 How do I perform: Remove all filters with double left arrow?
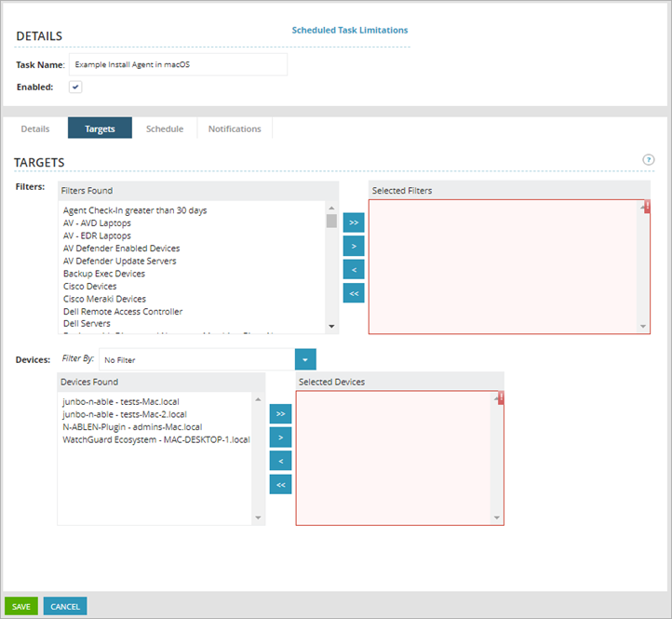click(354, 294)
